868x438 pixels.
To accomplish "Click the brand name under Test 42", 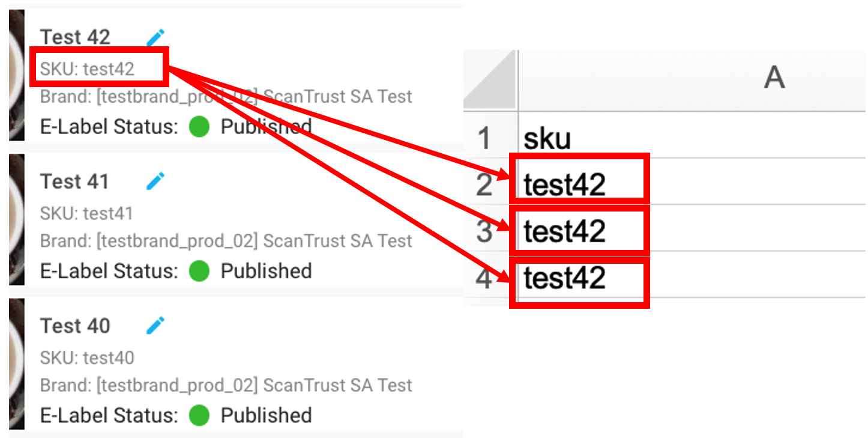I will 226,96.
